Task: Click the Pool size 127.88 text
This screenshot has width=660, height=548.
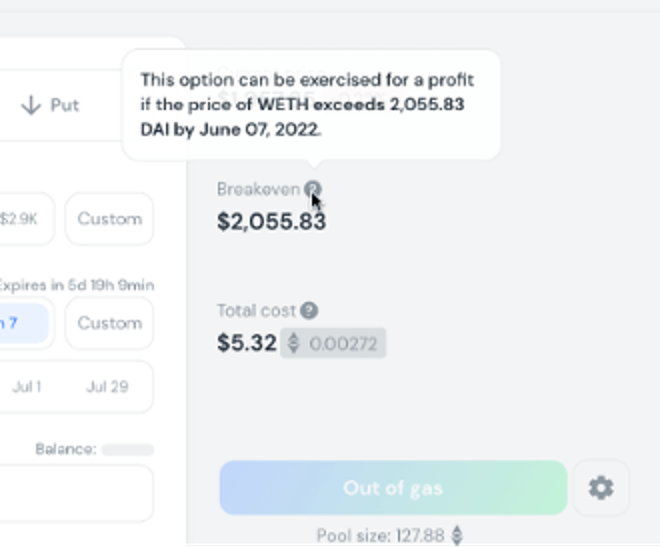Action: (382, 535)
